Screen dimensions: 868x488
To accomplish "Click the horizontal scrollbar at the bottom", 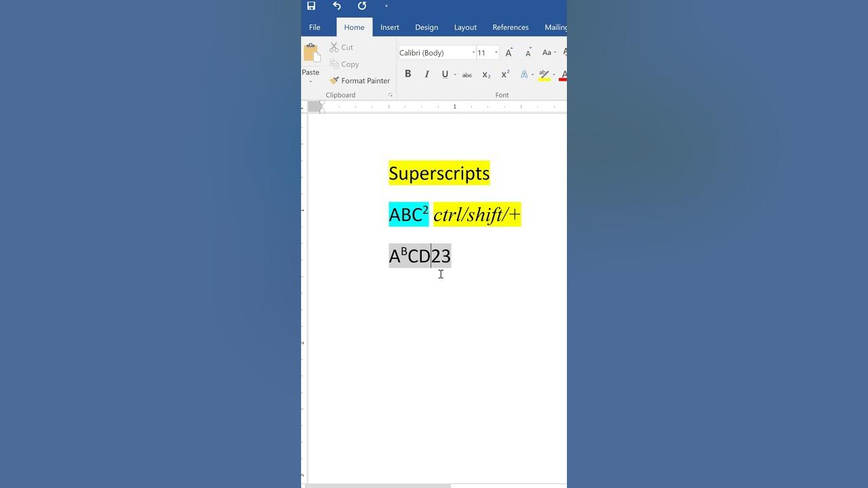I will [377, 485].
